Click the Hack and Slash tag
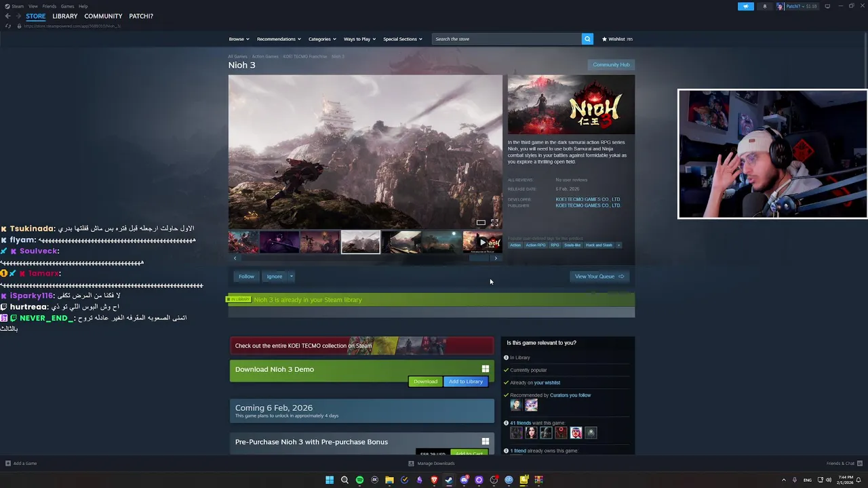Image resolution: width=868 pixels, height=488 pixels. point(599,245)
